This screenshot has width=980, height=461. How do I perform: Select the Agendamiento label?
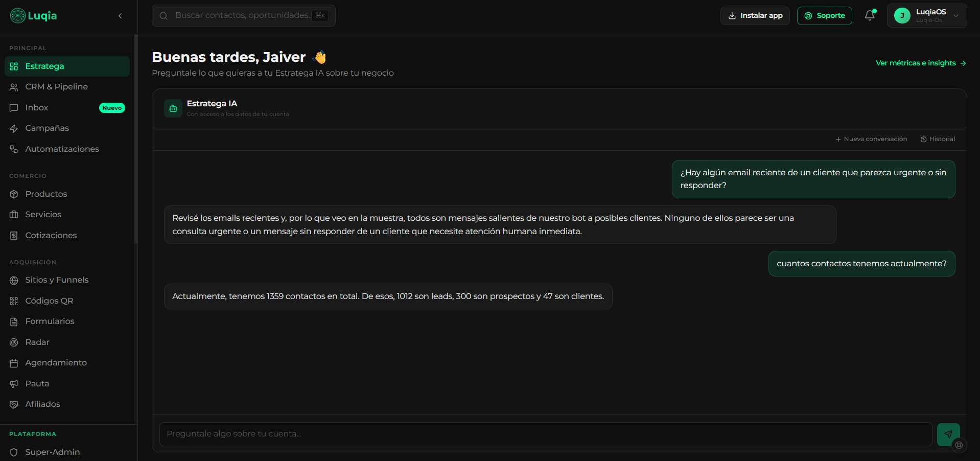tap(56, 363)
